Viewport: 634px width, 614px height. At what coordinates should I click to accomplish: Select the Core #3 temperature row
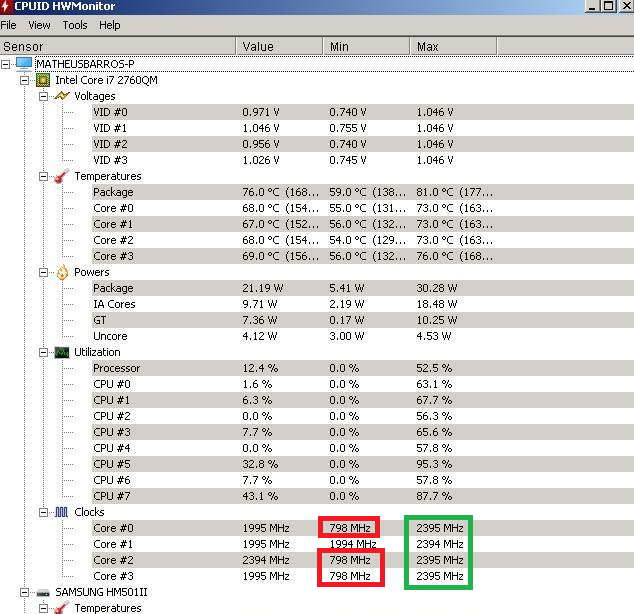tap(363, 256)
